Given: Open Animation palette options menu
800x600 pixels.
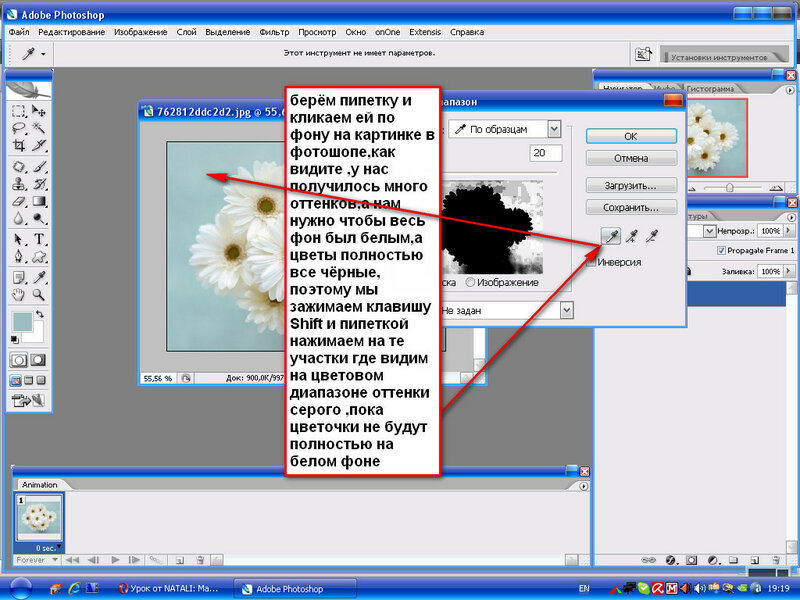Looking at the screenshot, I should point(584,486).
